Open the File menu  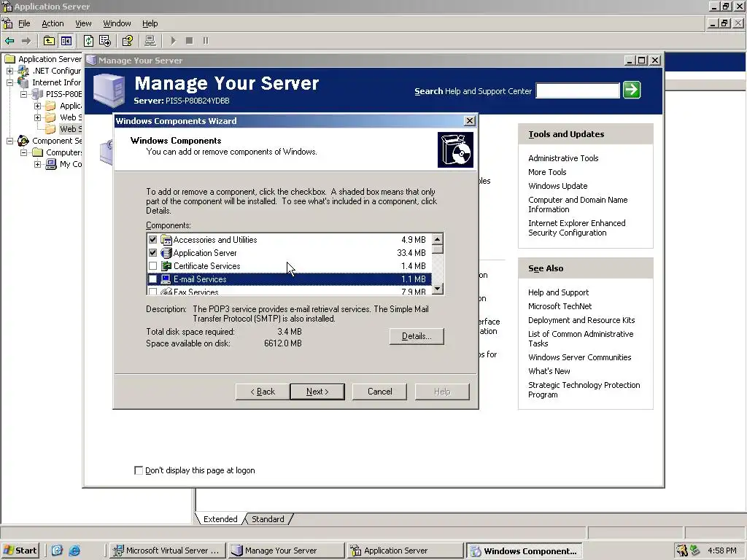[x=24, y=23]
